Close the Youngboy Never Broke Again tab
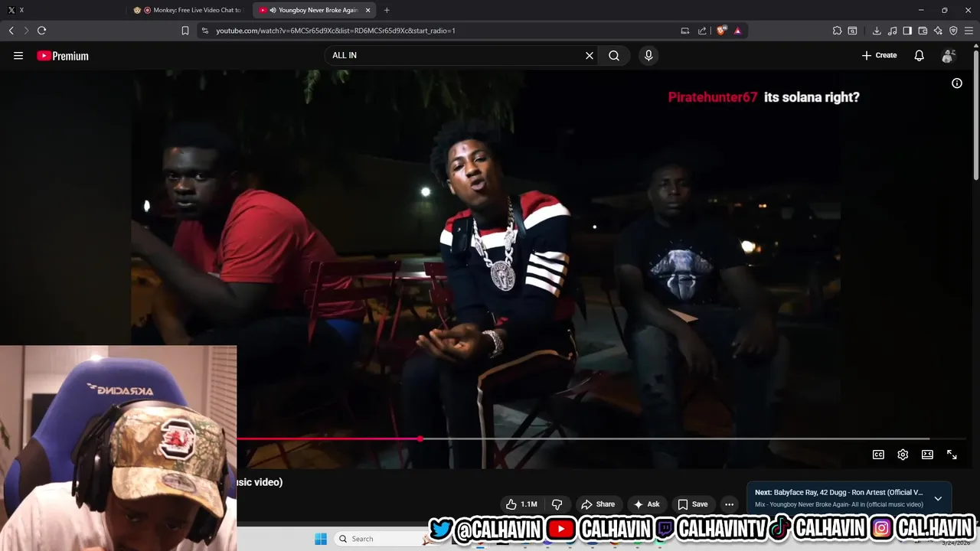This screenshot has height=551, width=980. [x=368, y=10]
